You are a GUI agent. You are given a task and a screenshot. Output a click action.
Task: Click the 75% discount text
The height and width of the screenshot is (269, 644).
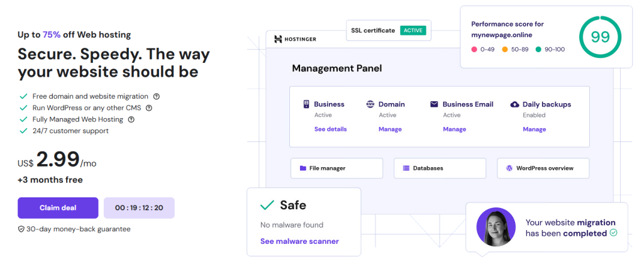click(x=52, y=35)
